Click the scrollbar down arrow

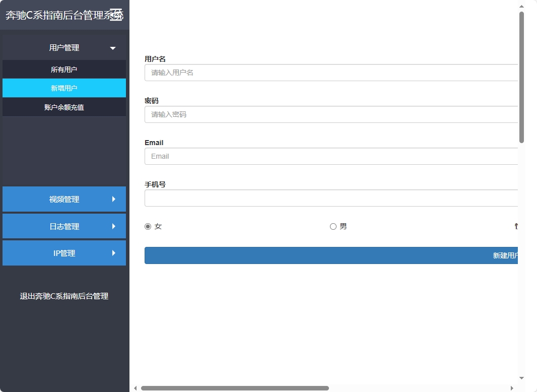[521, 378]
